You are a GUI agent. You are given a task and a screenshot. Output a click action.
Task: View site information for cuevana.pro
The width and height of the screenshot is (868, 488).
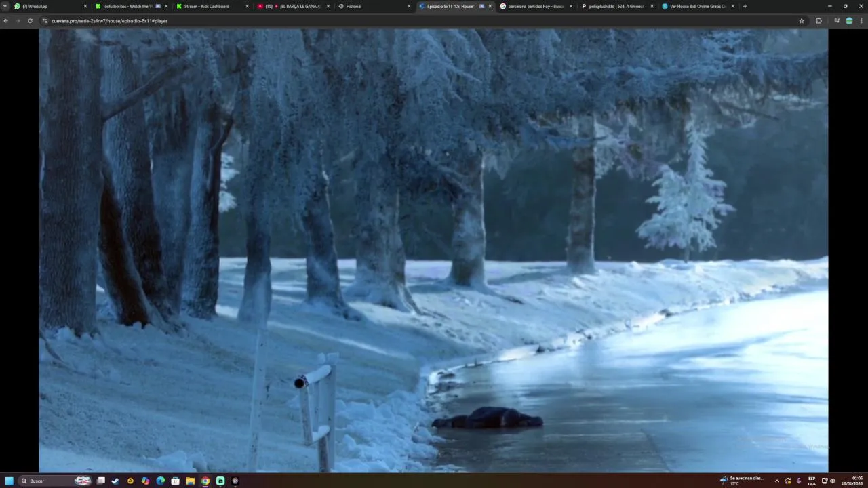point(45,21)
